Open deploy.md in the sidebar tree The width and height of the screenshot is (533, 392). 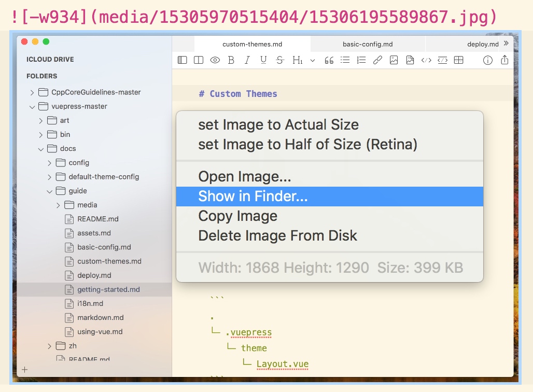click(x=94, y=275)
